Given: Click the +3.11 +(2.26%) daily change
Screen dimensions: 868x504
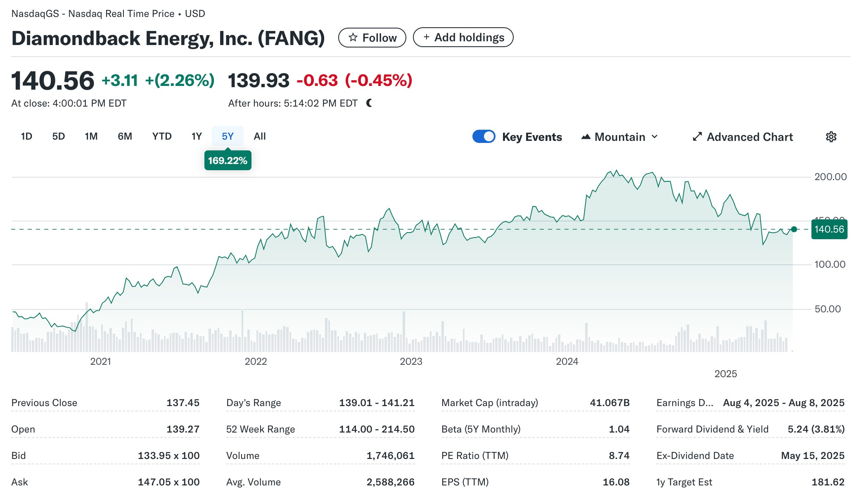Looking at the screenshot, I should (158, 81).
